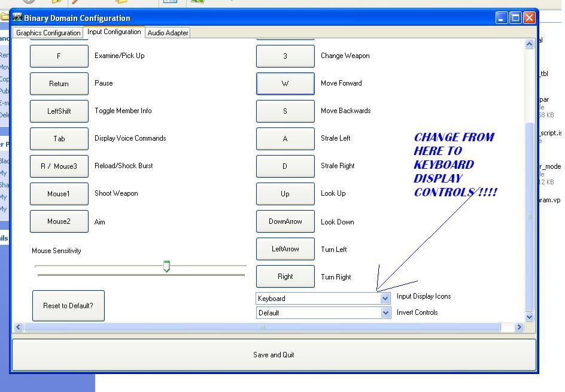
Task: Rebind the Return key for Pause
Action: 59,84
